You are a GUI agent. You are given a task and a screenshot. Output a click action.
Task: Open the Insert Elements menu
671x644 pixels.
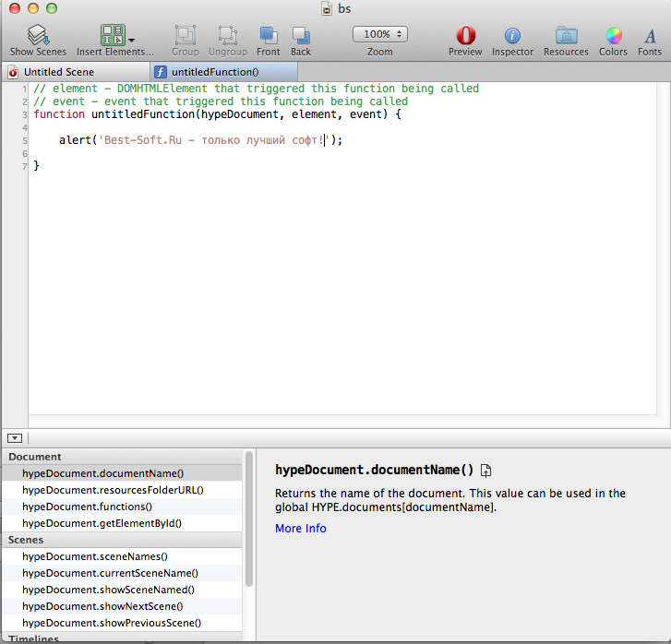click(x=115, y=36)
